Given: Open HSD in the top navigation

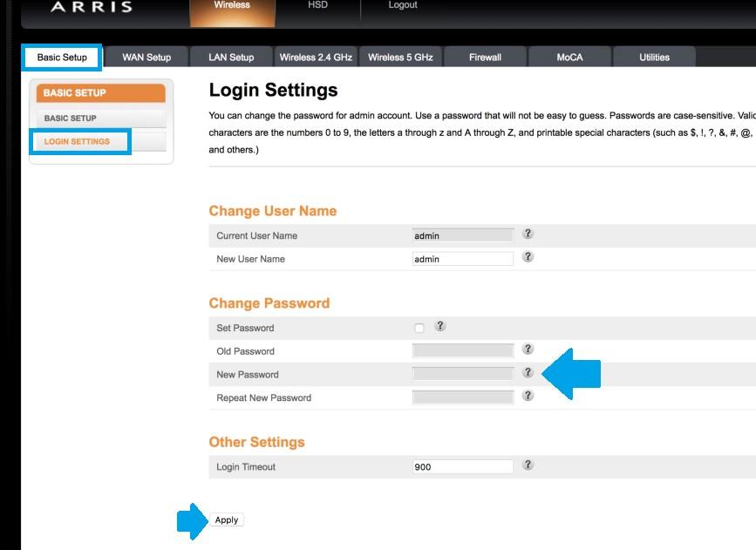Looking at the screenshot, I should pyautogui.click(x=317, y=6).
